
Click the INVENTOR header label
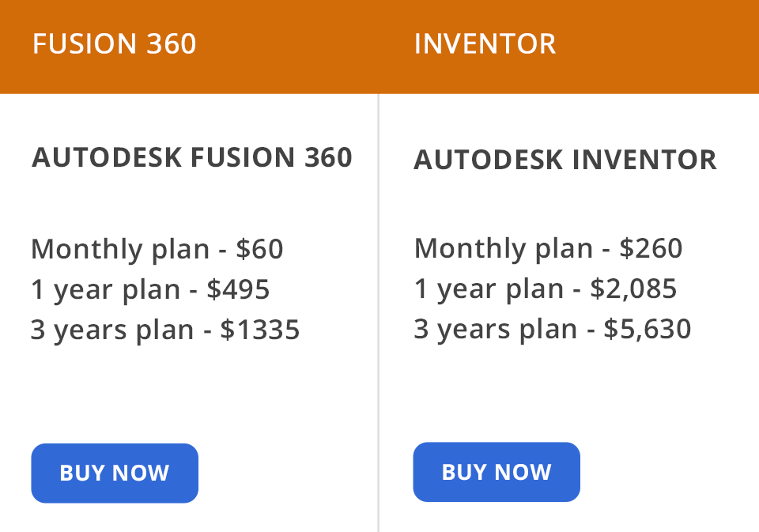484,44
